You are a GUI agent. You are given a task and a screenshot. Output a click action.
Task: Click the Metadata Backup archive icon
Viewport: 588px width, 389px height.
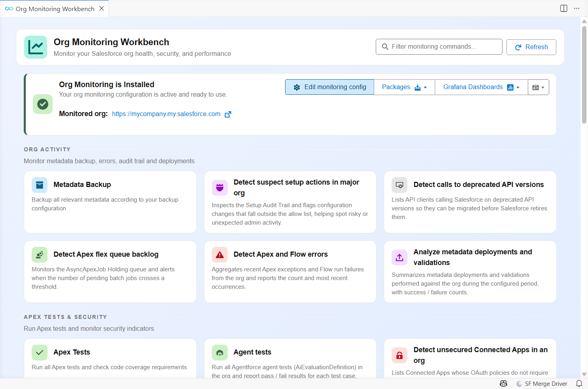(x=40, y=185)
